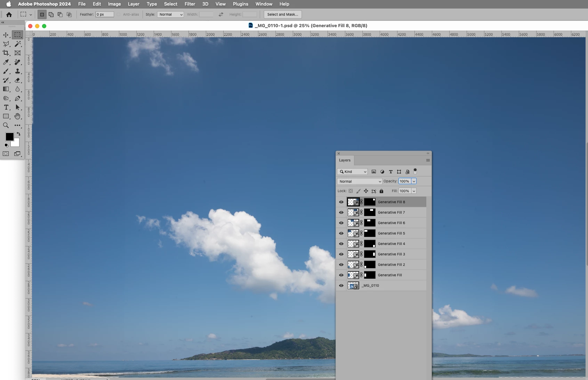Viewport: 588px width, 380px height.
Task: Open the Plugins menu
Action: (241, 4)
